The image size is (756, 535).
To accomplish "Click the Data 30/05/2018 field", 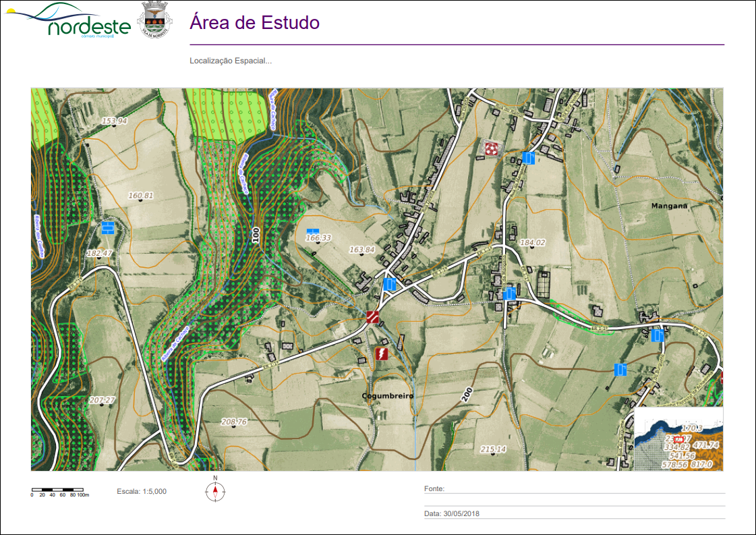I will pos(573,513).
